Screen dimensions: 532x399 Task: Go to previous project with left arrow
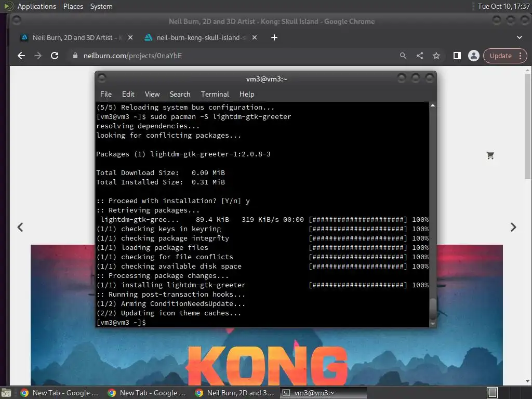pos(20,227)
